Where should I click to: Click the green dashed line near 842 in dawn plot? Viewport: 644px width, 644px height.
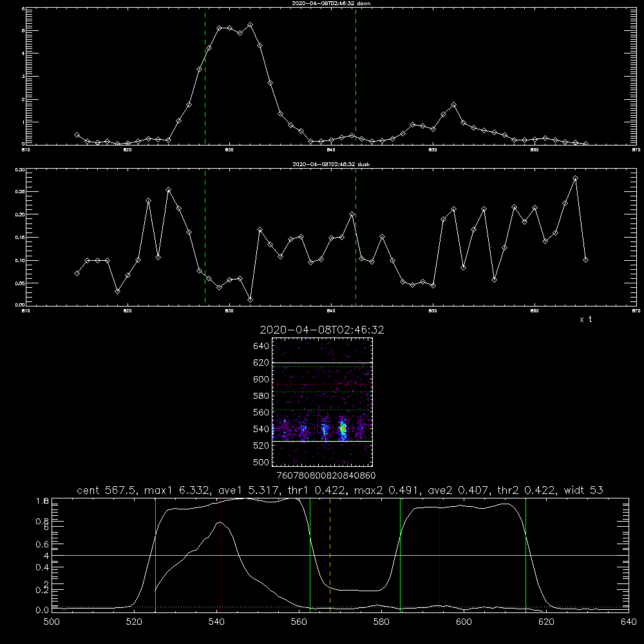355,76
